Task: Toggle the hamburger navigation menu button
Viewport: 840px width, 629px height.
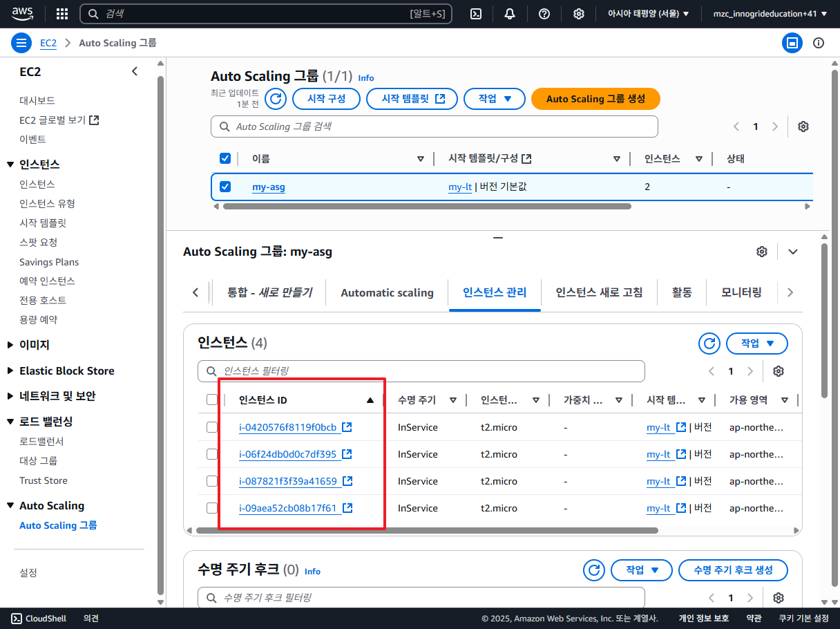Action: 22,43
